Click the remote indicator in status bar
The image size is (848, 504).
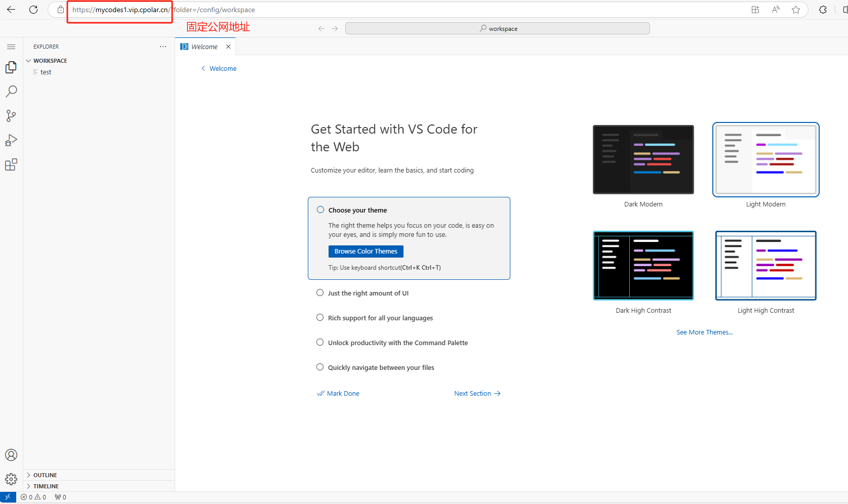pos(8,497)
